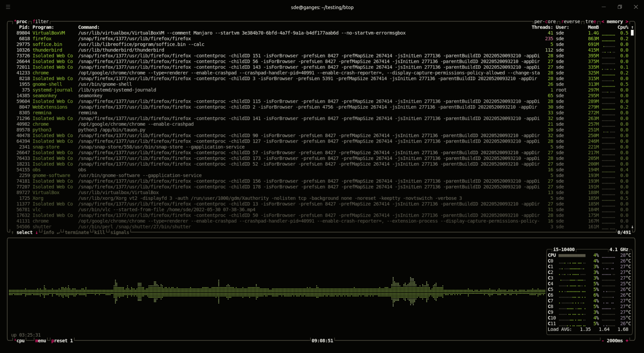Screen dimensions: 644x353
Task: Send a kill signal via the kill option
Action: point(99,232)
